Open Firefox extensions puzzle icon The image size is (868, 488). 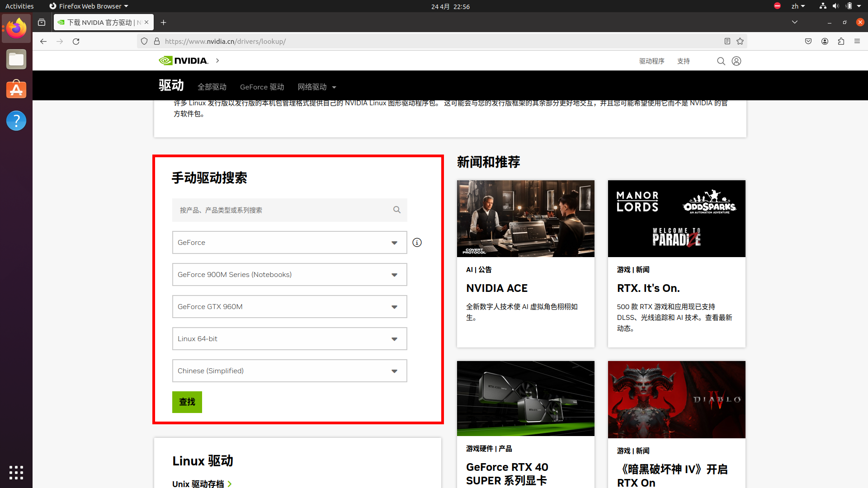(841, 41)
